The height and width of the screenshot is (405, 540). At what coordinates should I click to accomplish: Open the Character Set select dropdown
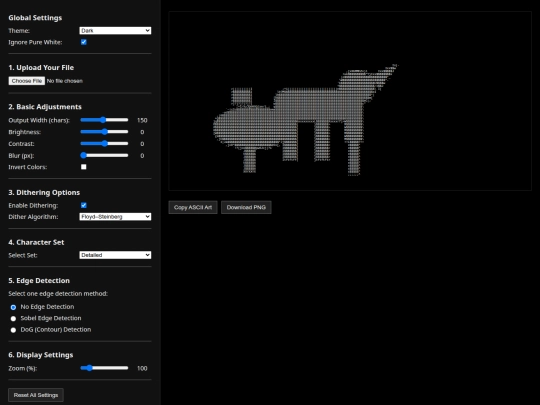pos(115,255)
